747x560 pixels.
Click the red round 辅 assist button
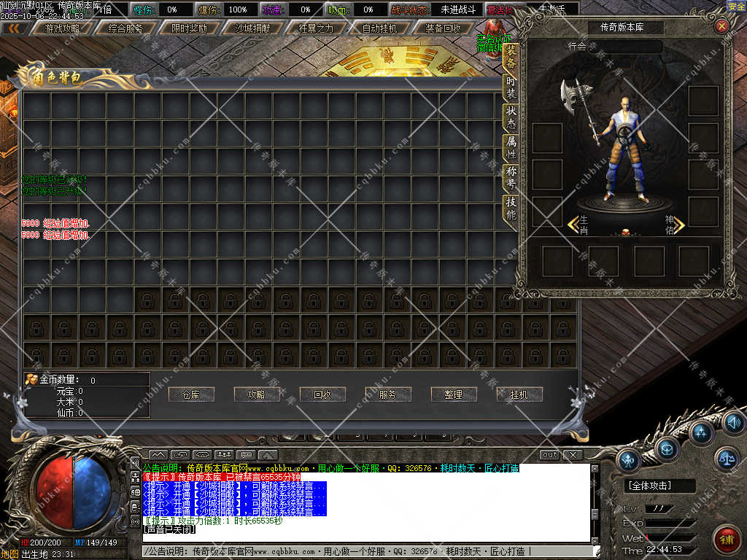726,540
